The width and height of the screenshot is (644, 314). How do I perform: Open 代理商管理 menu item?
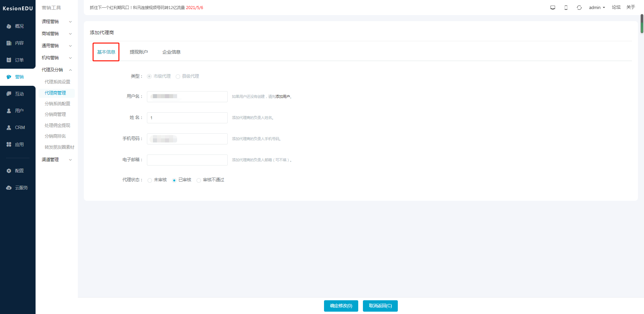click(55, 93)
